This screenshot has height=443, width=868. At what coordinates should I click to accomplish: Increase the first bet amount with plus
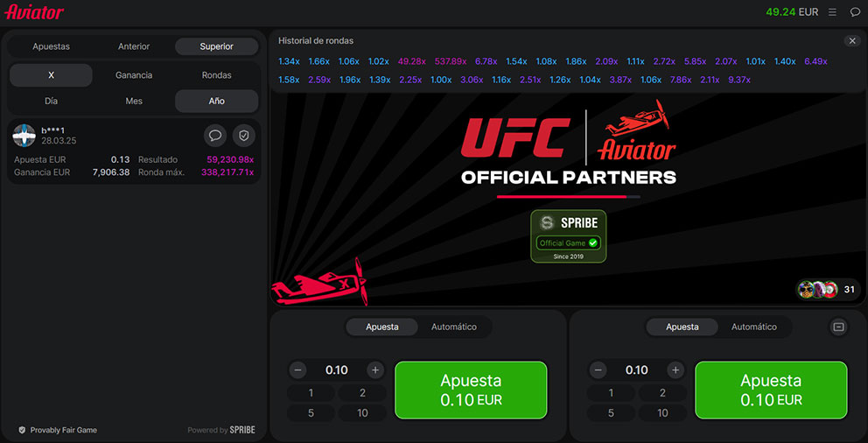(x=375, y=370)
